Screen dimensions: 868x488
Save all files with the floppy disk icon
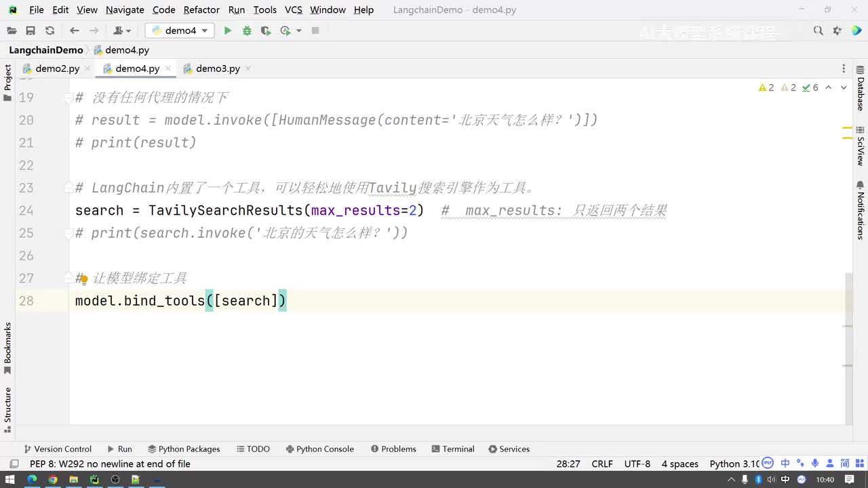point(31,30)
